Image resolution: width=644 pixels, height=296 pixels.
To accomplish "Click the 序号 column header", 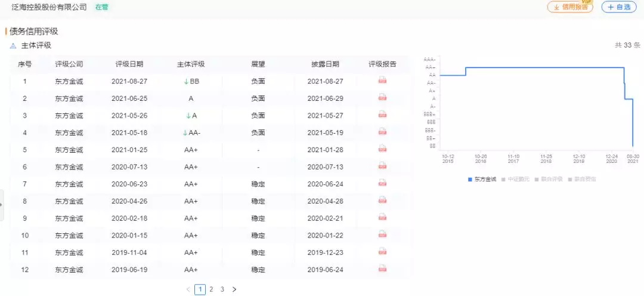I will [x=24, y=64].
